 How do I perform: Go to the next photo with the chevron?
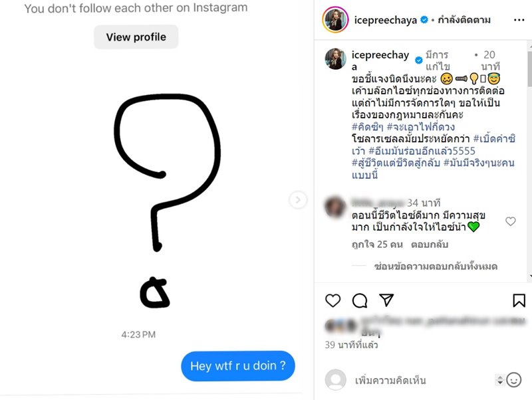click(x=298, y=199)
